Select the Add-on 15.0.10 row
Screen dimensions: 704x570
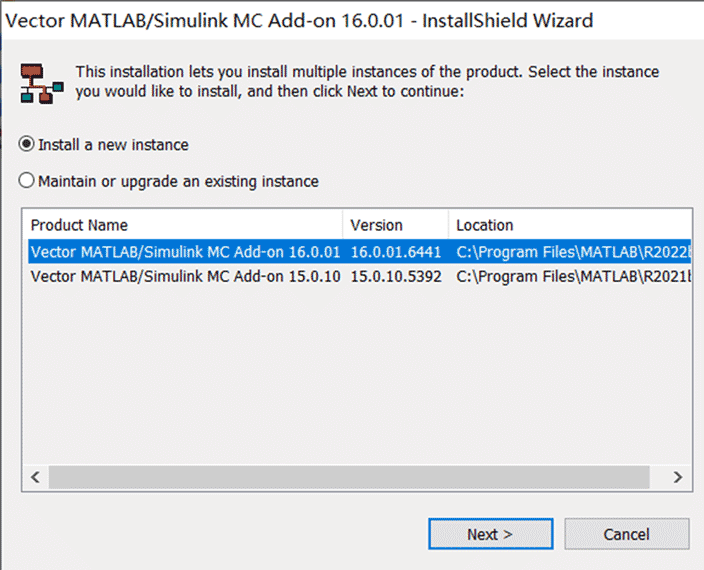tap(359, 276)
